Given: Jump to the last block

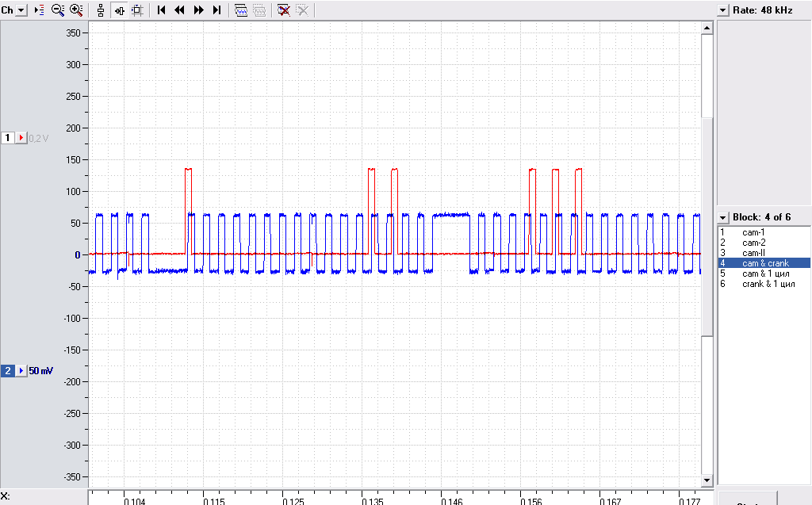Looking at the screenshot, I should coord(217,10).
